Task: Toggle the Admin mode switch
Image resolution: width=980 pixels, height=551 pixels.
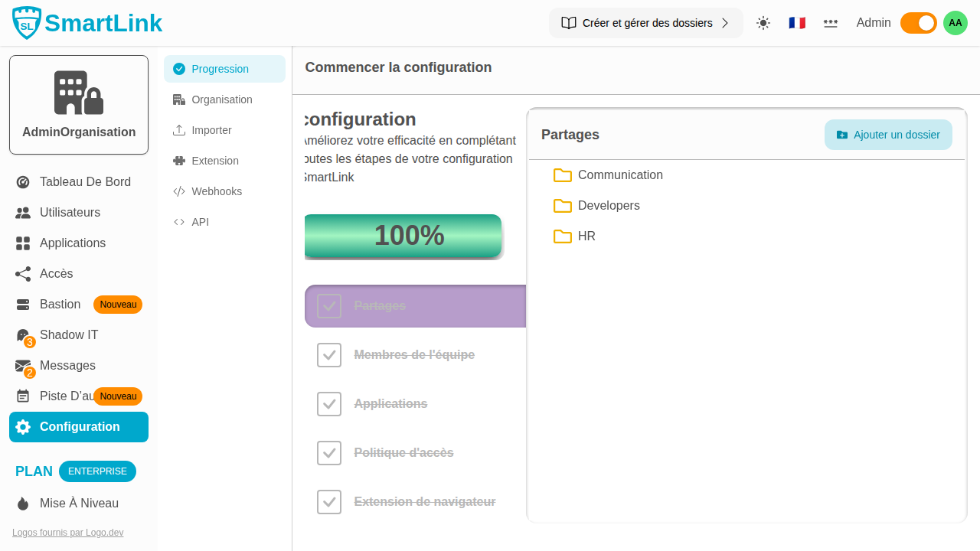Action: pyautogui.click(x=918, y=23)
